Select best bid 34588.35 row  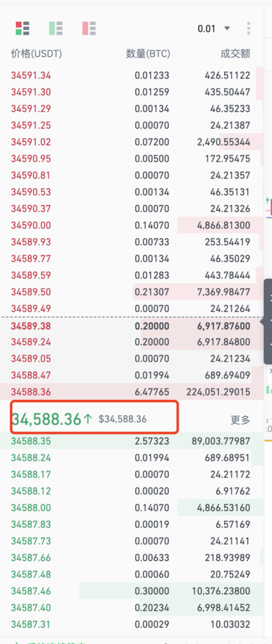click(131, 441)
